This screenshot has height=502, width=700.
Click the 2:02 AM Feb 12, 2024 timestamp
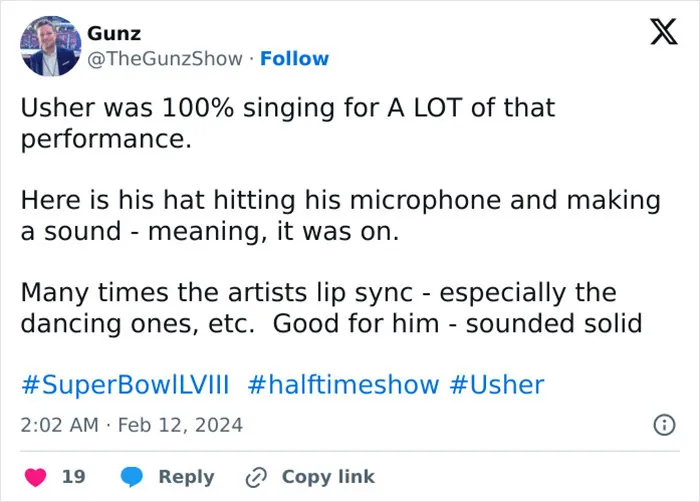[131, 425]
